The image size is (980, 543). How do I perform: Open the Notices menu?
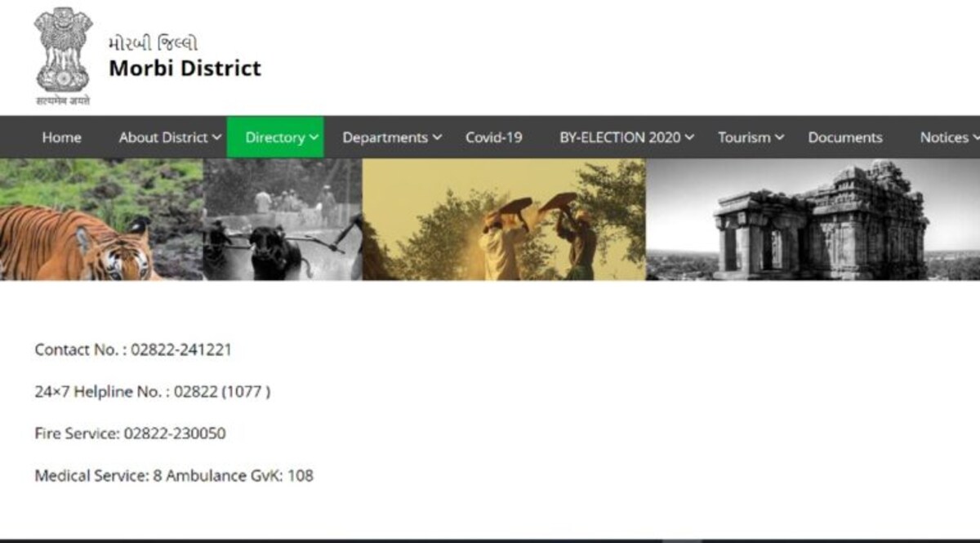943,137
